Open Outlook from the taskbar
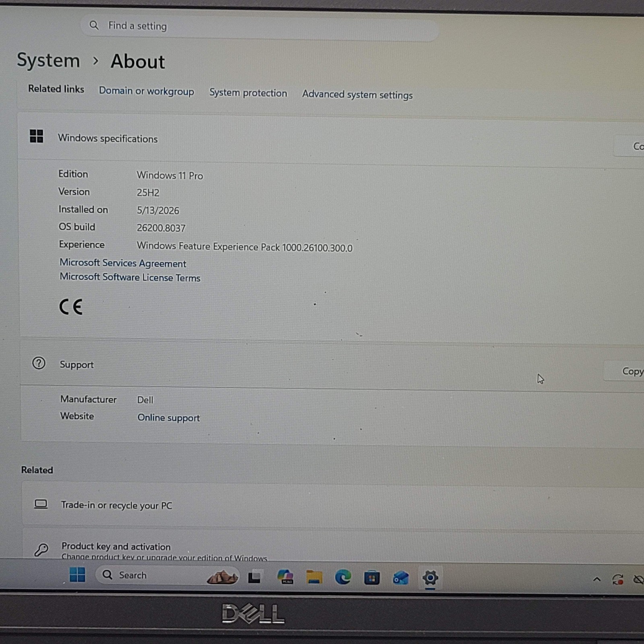The width and height of the screenshot is (644, 644). click(x=401, y=578)
